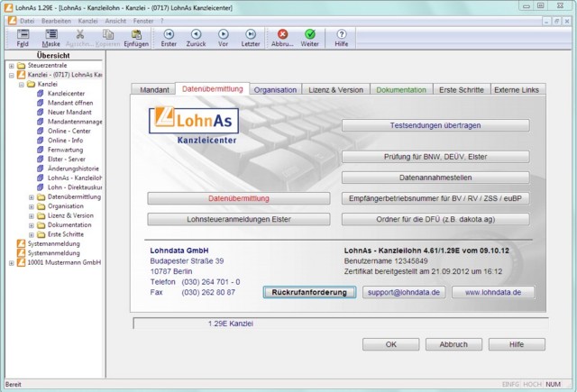Go forward with the Vor arrow
This screenshot has height=392, width=577.
224,34
